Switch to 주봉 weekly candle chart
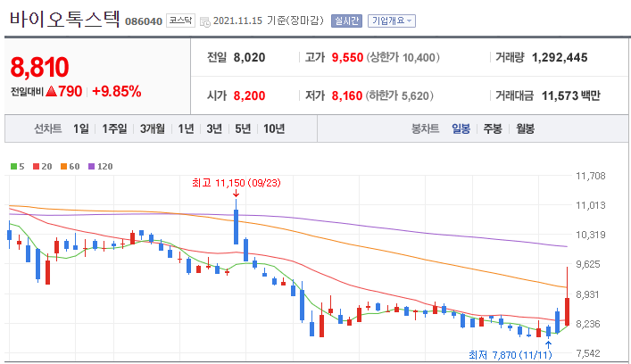This screenshot has width=631, height=364. coord(493,128)
